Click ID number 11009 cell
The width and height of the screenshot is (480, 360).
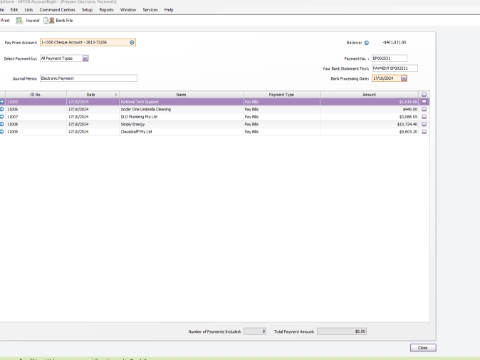click(x=36, y=132)
